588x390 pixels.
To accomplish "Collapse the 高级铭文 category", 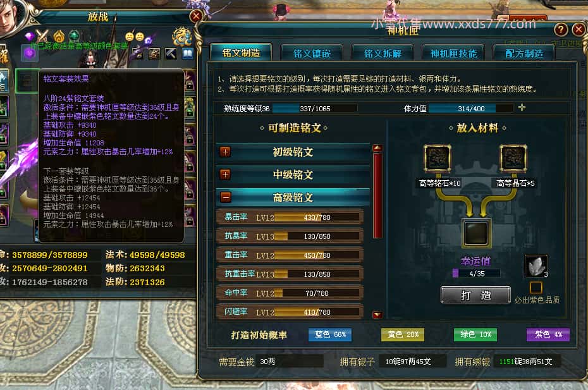I will click(x=225, y=197).
